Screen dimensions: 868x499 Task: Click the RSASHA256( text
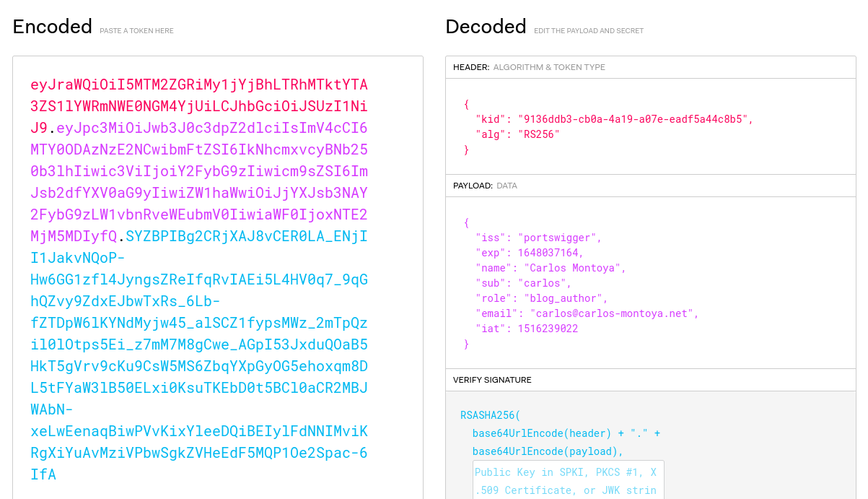click(491, 415)
